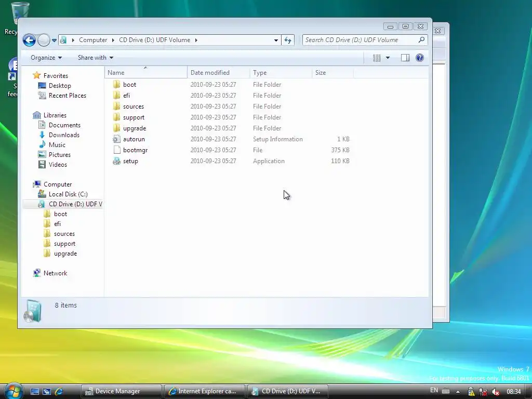Sort by the Date modified column header
This screenshot has height=399, width=532.
218,73
